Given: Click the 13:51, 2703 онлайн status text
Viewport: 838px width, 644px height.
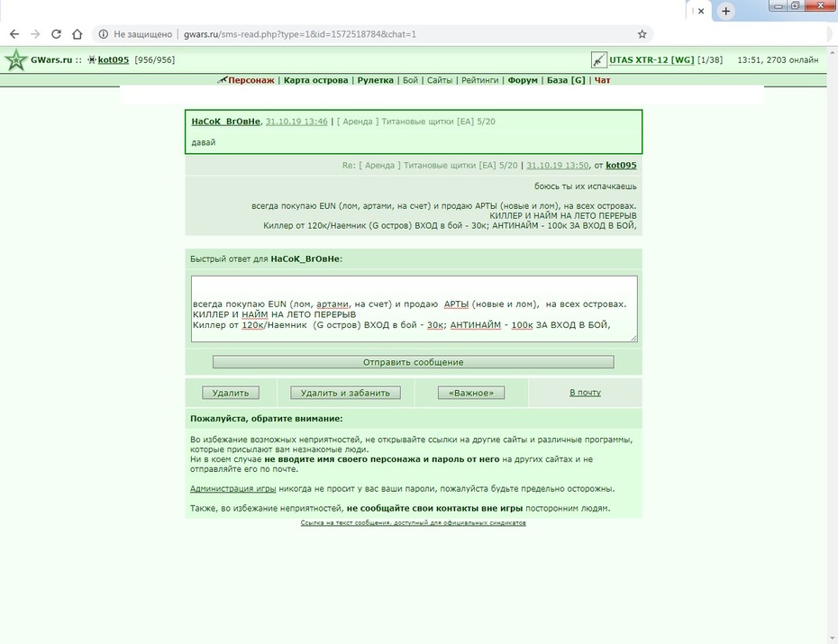Looking at the screenshot, I should click(x=778, y=59).
